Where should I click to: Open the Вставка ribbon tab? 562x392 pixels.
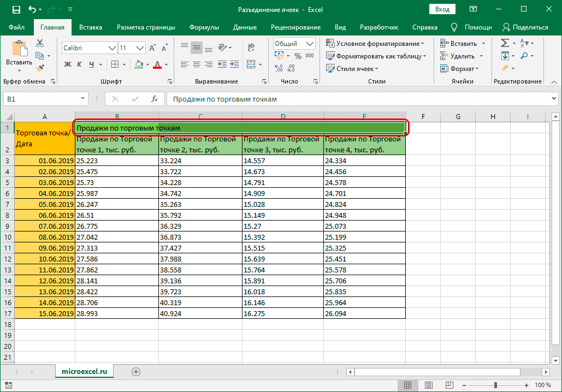(91, 27)
